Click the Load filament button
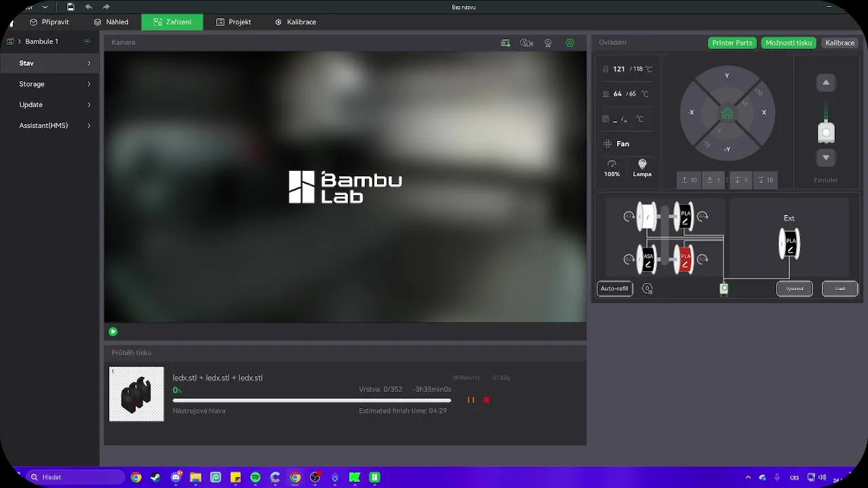 840,289
